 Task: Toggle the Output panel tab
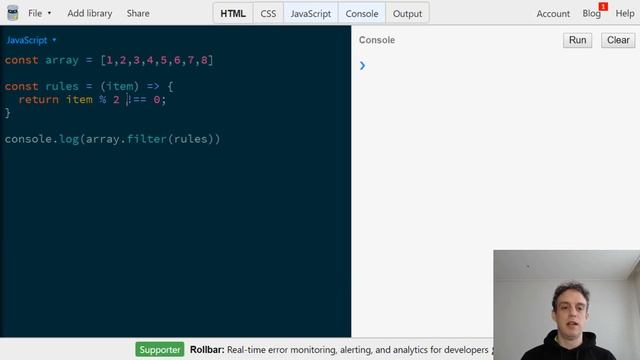click(407, 13)
